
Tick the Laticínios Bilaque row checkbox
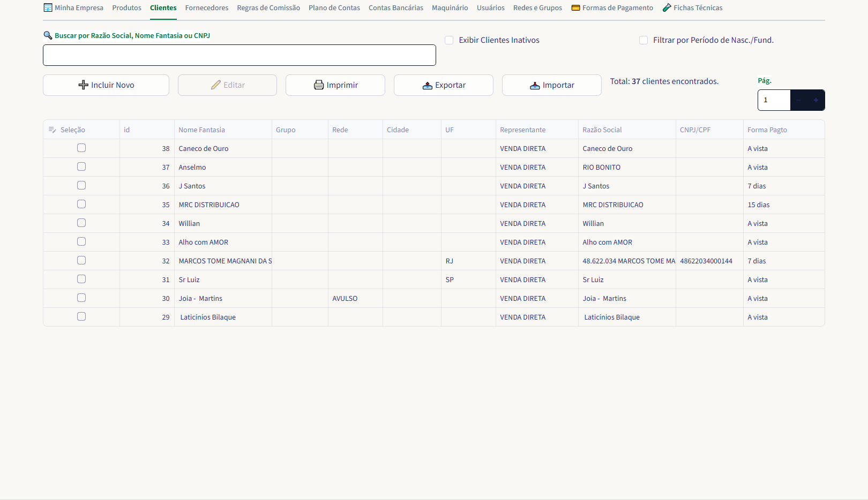pyautogui.click(x=81, y=316)
